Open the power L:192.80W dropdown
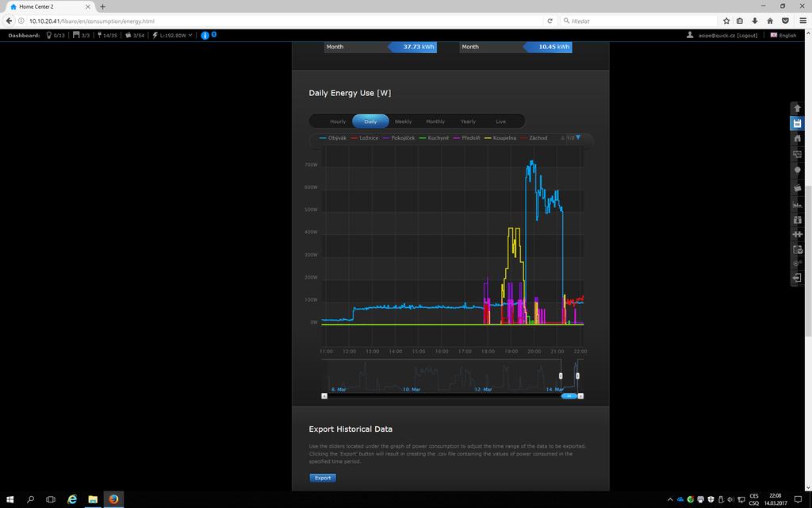This screenshot has width=812, height=508. pos(176,35)
